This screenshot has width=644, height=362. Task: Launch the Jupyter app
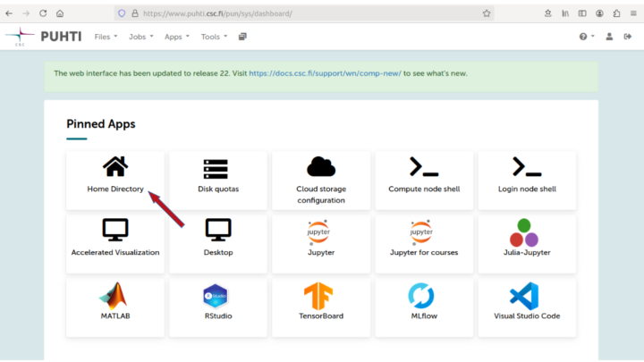click(x=321, y=244)
